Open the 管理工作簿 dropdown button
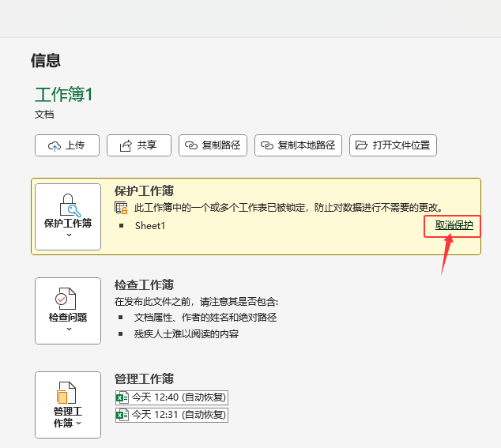The height and width of the screenshot is (448, 501). coord(68,405)
